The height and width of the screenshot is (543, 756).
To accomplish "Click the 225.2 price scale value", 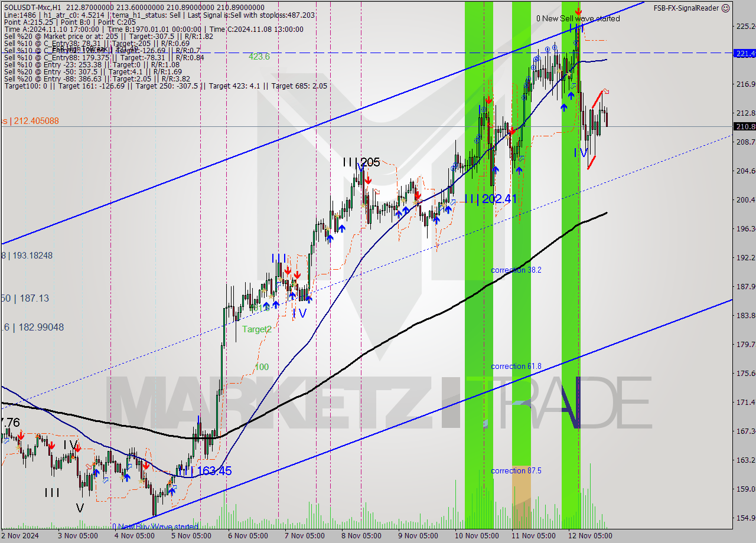I will (745, 26).
